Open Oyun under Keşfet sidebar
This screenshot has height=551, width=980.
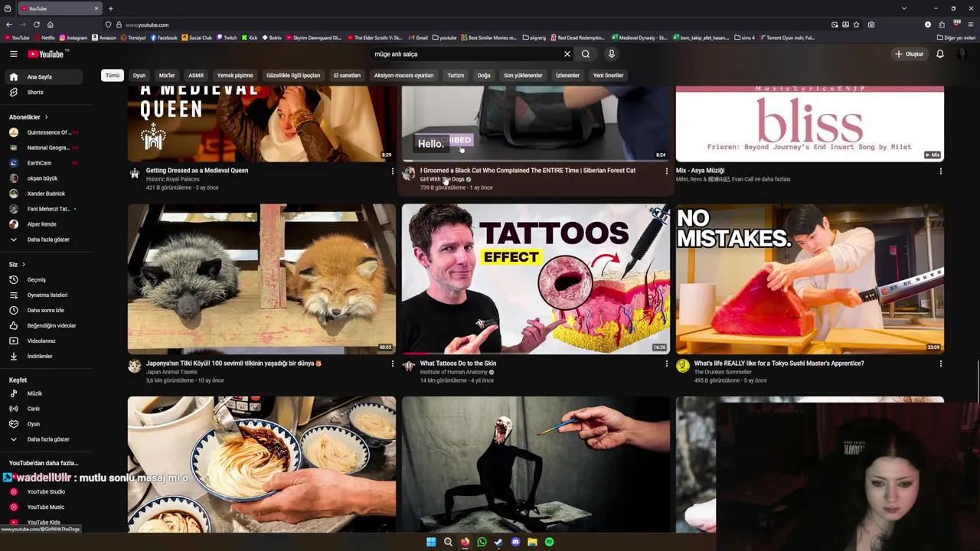click(43, 424)
